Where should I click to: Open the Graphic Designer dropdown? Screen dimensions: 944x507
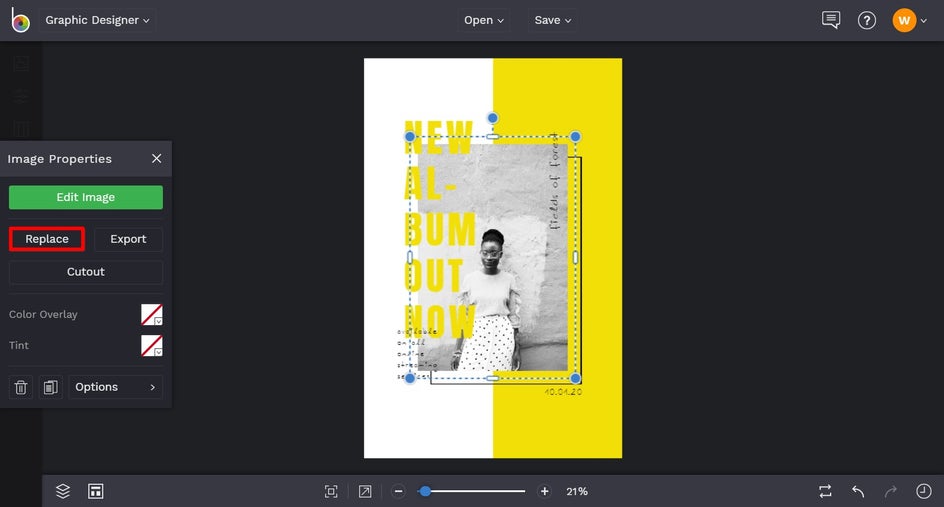97,20
